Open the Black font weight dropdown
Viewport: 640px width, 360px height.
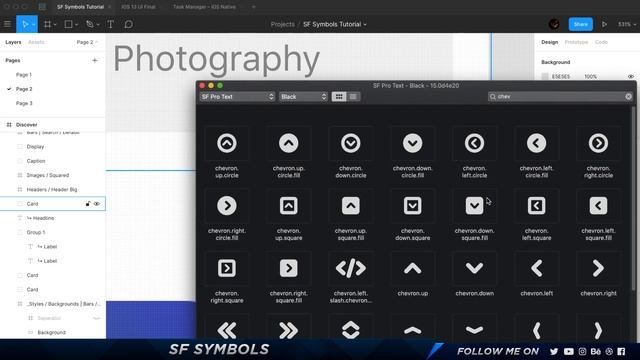point(303,97)
